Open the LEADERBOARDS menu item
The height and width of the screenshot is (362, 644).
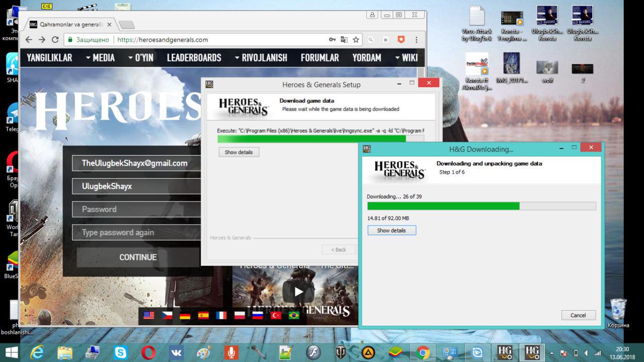click(194, 58)
